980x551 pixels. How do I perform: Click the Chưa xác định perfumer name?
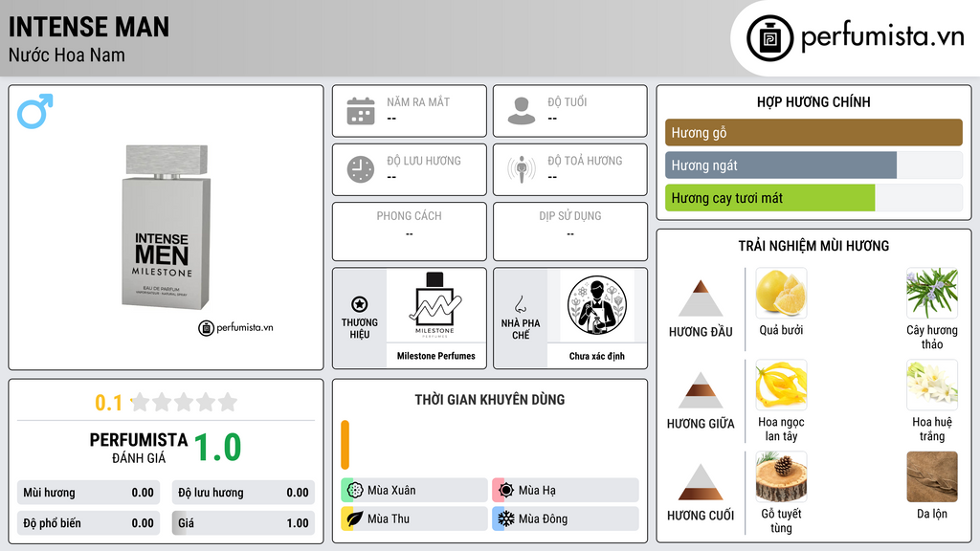tap(596, 356)
